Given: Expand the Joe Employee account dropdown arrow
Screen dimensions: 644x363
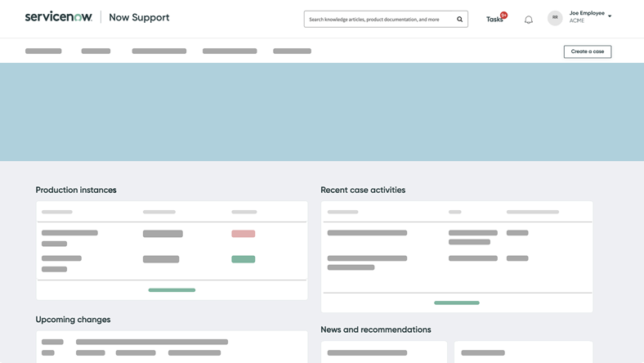Looking at the screenshot, I should tap(610, 16).
